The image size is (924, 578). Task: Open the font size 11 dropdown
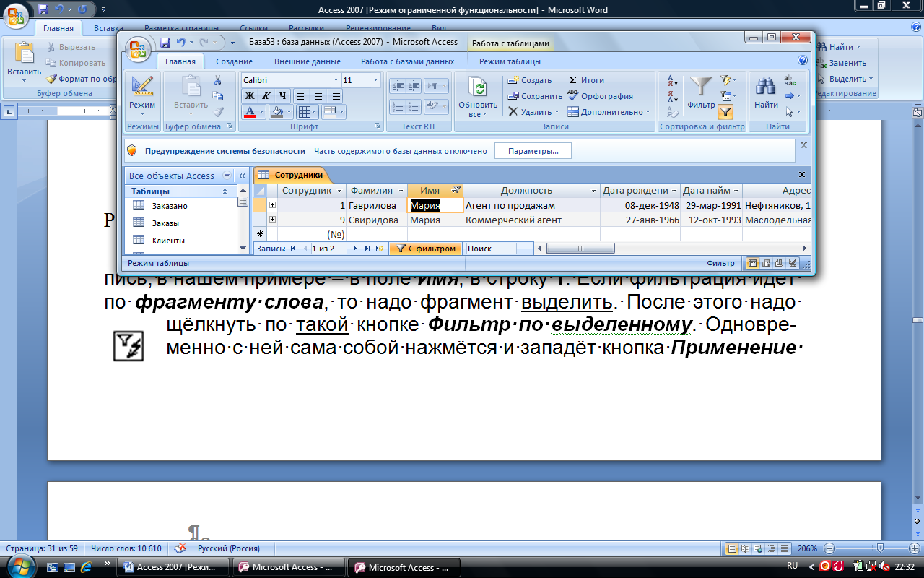click(375, 80)
